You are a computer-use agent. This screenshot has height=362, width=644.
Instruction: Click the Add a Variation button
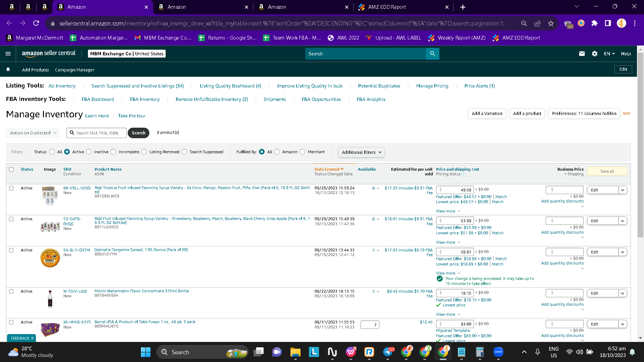pyautogui.click(x=487, y=114)
